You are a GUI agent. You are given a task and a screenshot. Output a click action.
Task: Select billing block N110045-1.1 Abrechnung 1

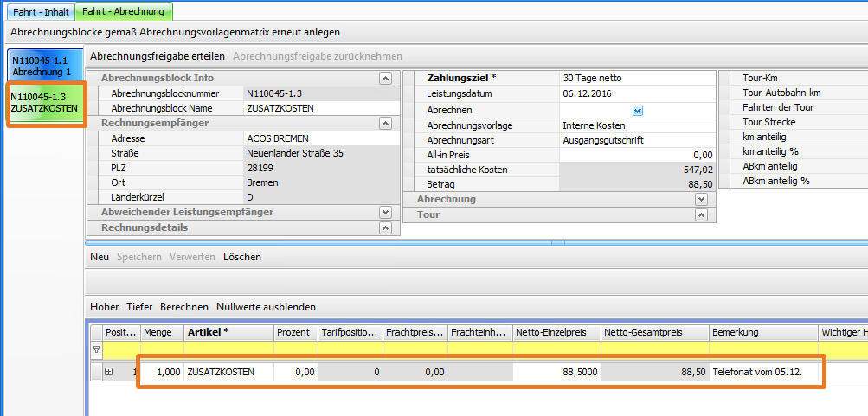pos(43,66)
